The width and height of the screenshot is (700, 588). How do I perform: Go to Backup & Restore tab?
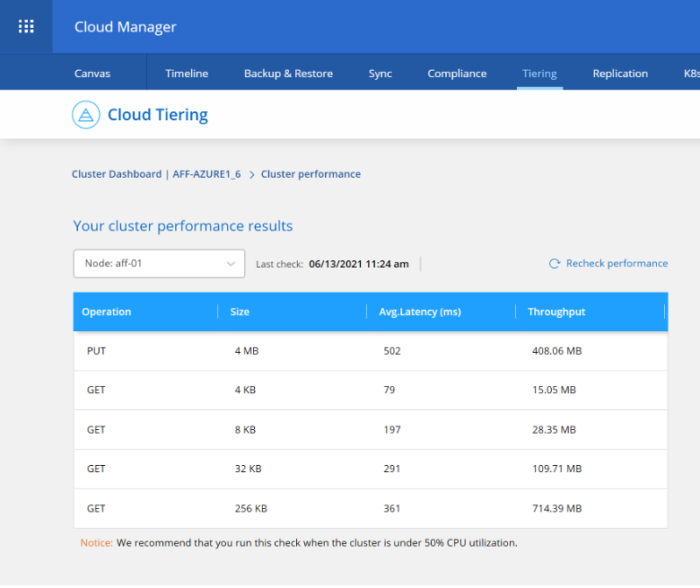(x=288, y=74)
